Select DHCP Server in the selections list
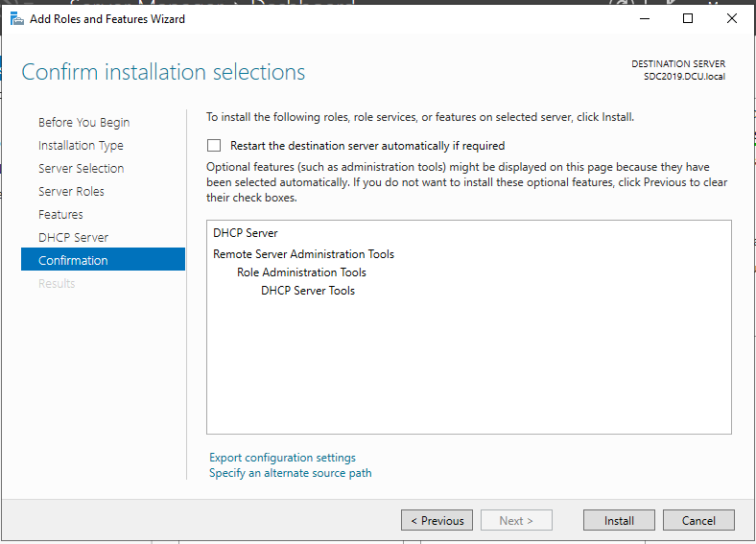 coord(245,233)
